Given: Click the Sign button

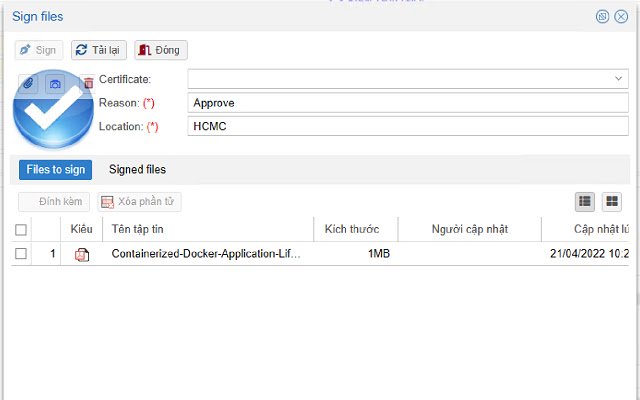Looking at the screenshot, I should (x=39, y=50).
